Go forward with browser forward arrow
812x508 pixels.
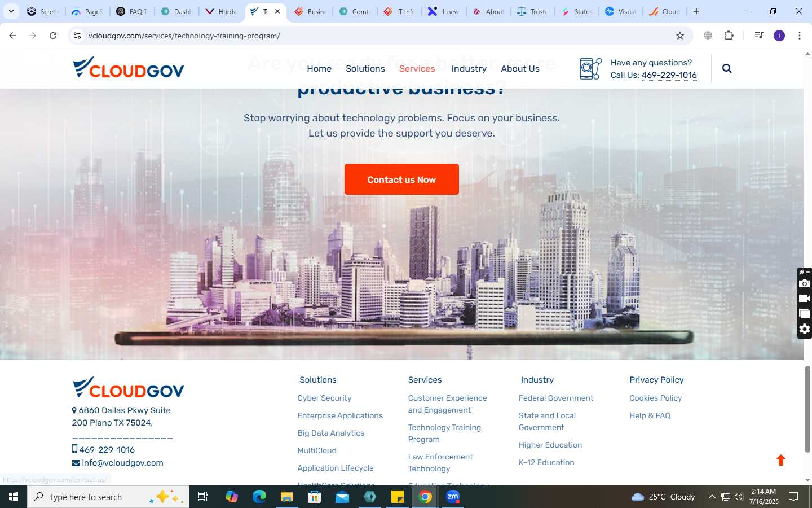click(x=33, y=36)
